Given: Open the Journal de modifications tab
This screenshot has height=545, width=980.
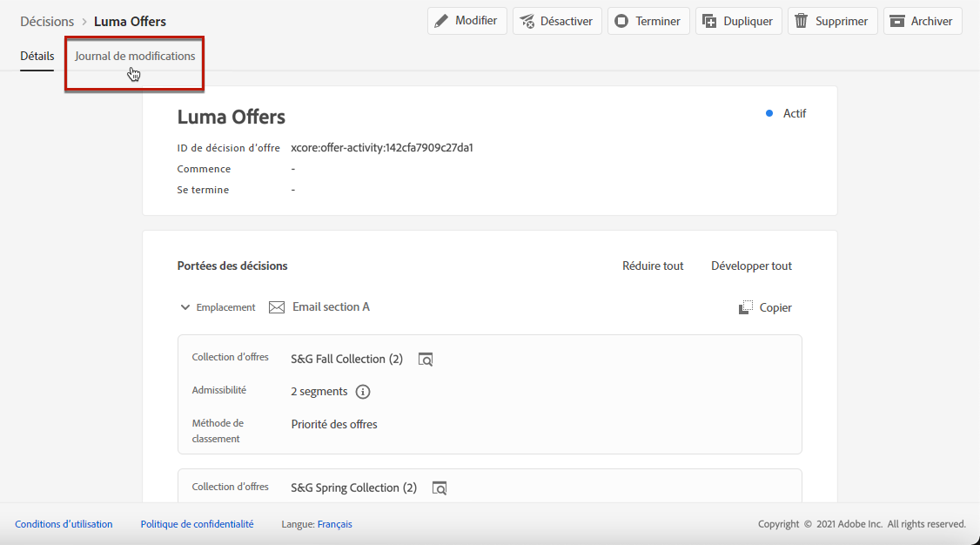Looking at the screenshot, I should 135,57.
